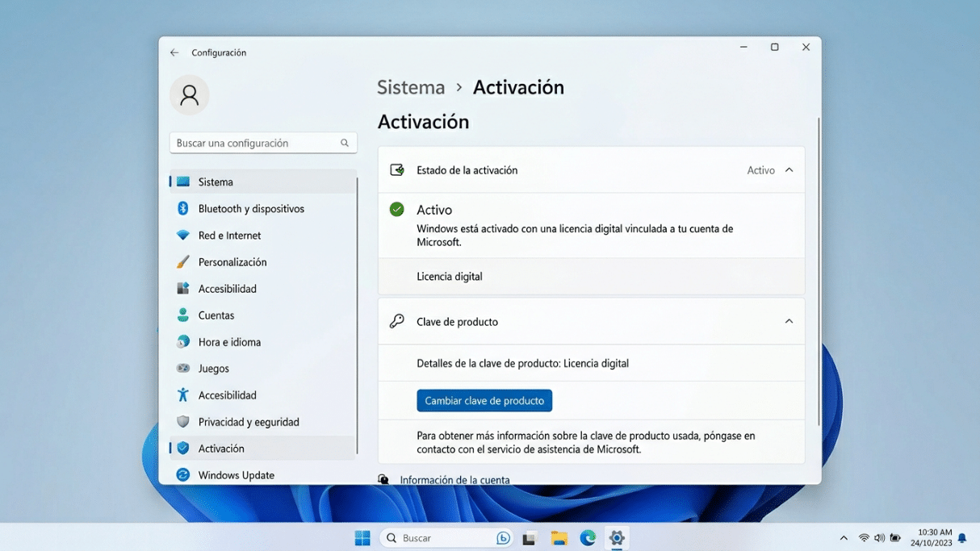
Task: Click Sistema in the breadcrumb
Action: pyautogui.click(x=411, y=87)
